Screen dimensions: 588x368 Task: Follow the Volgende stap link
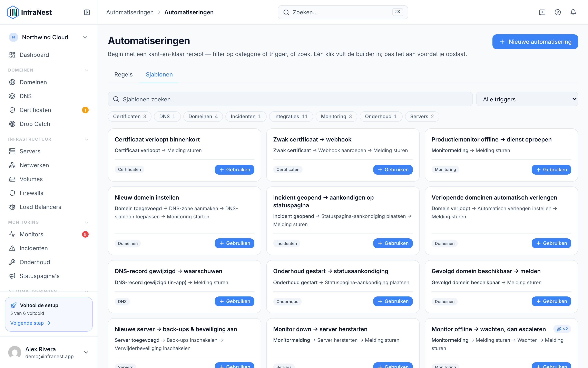click(x=30, y=323)
